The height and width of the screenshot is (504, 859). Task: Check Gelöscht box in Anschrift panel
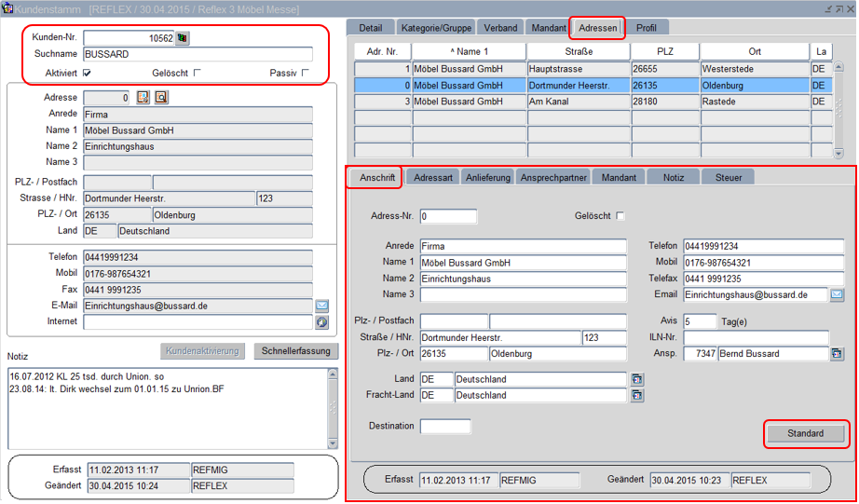pyautogui.click(x=620, y=216)
